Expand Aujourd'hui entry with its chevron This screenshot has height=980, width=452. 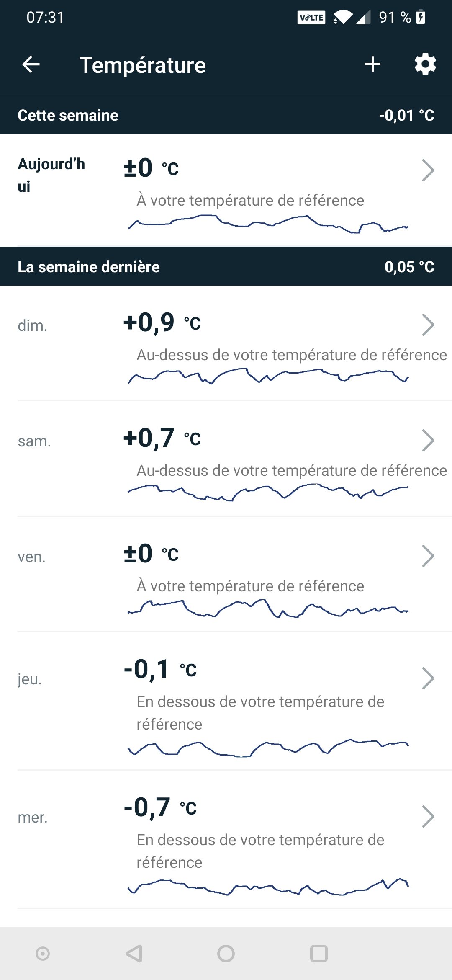click(x=428, y=170)
